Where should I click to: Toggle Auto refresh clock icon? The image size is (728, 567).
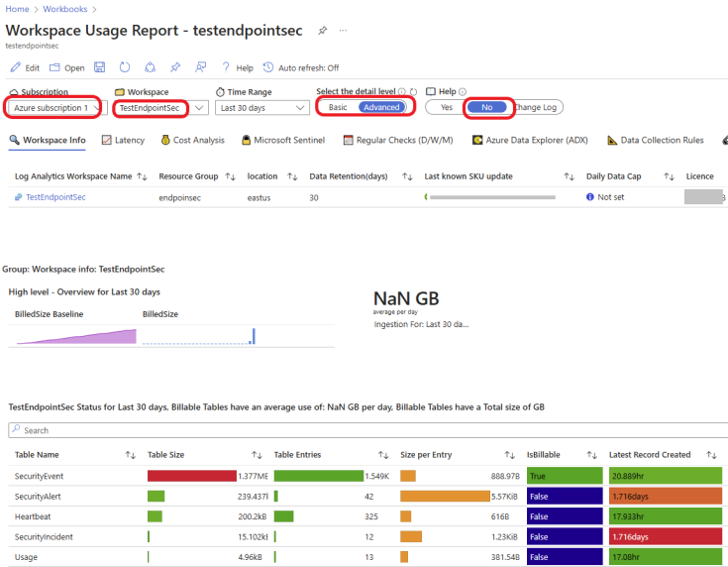tap(267, 67)
